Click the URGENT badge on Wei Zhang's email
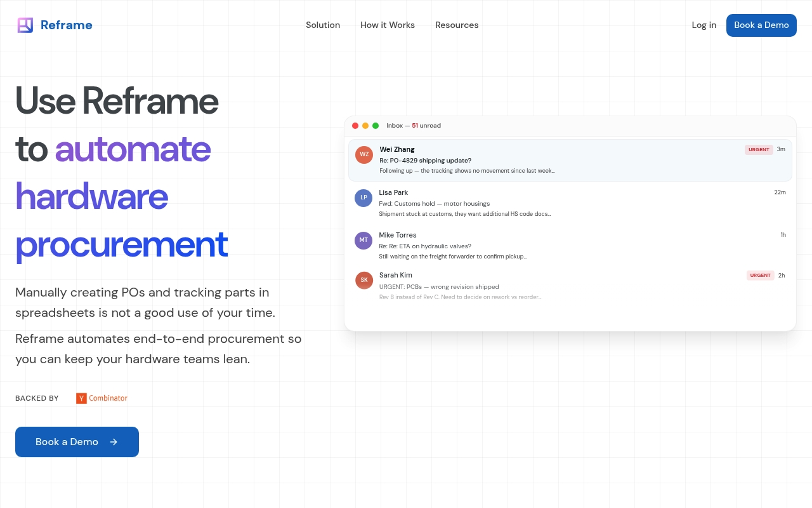812x508 pixels. [759, 150]
